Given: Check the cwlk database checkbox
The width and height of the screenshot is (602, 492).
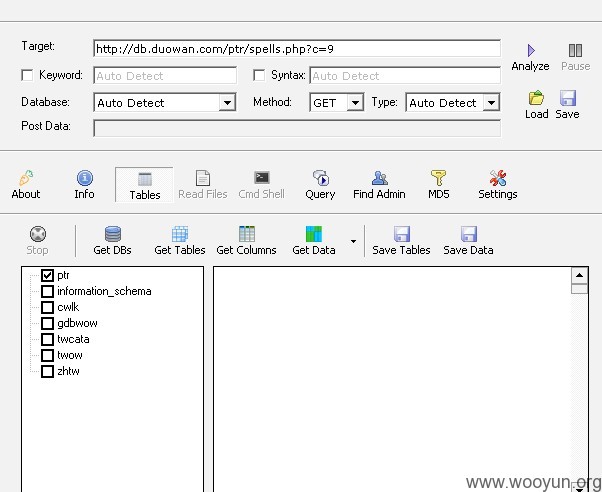Looking at the screenshot, I should click(x=47, y=307).
